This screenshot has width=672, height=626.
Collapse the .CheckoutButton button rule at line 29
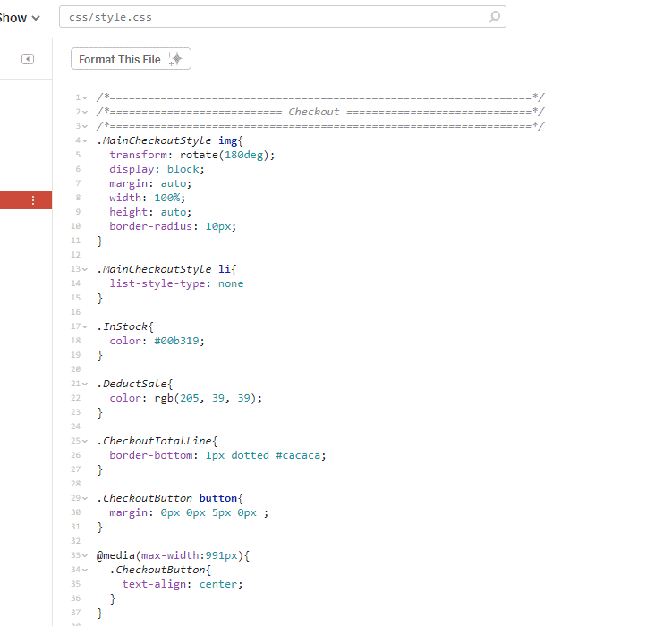click(x=85, y=498)
